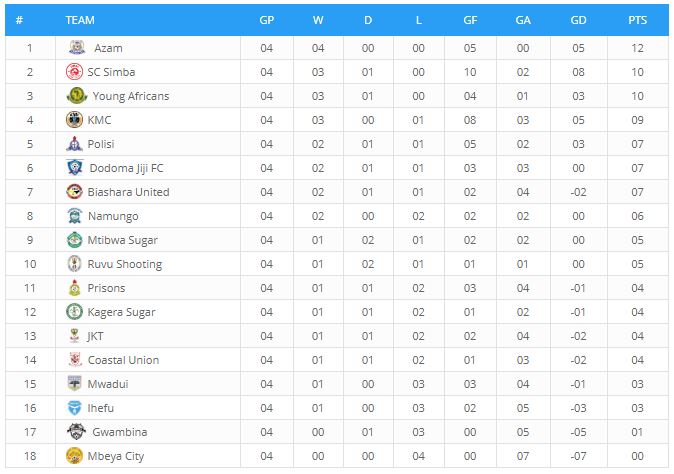Click the Namungo team logo
The height and width of the screenshot is (474, 674).
point(75,216)
